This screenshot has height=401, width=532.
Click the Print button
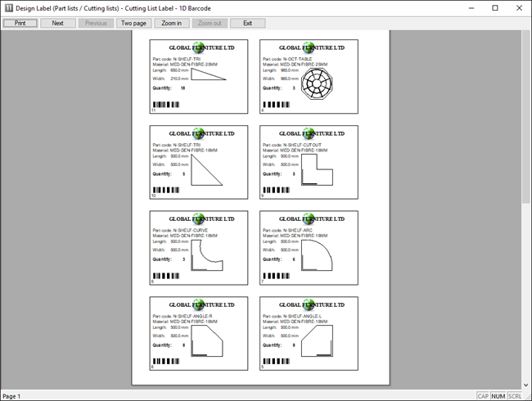click(x=20, y=23)
